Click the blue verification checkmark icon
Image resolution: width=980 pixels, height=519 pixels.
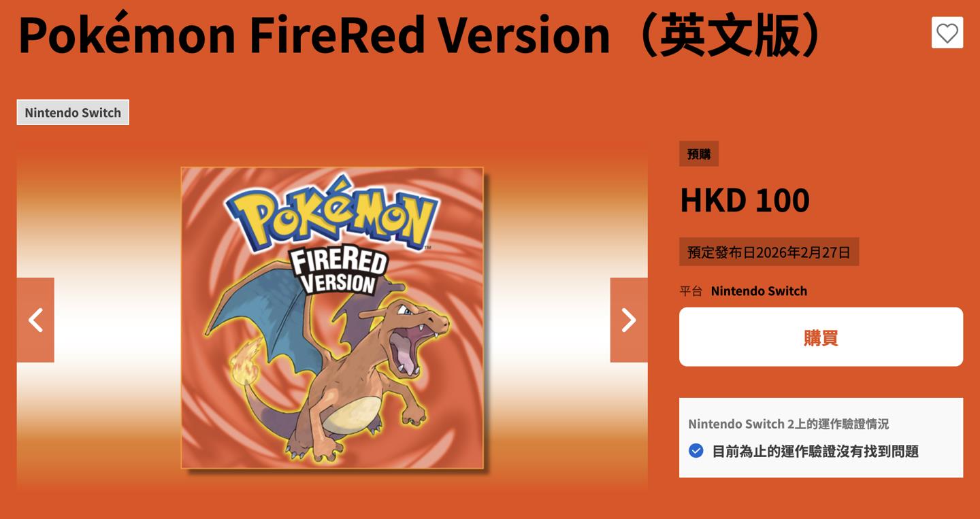tap(696, 450)
